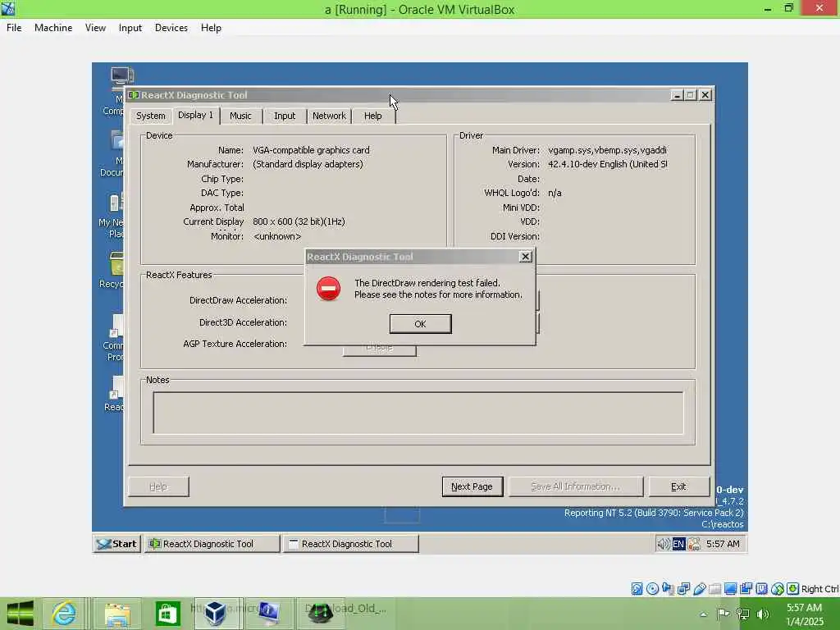Open File Explorer from host taskbar
840x630 pixels.
[x=117, y=614]
